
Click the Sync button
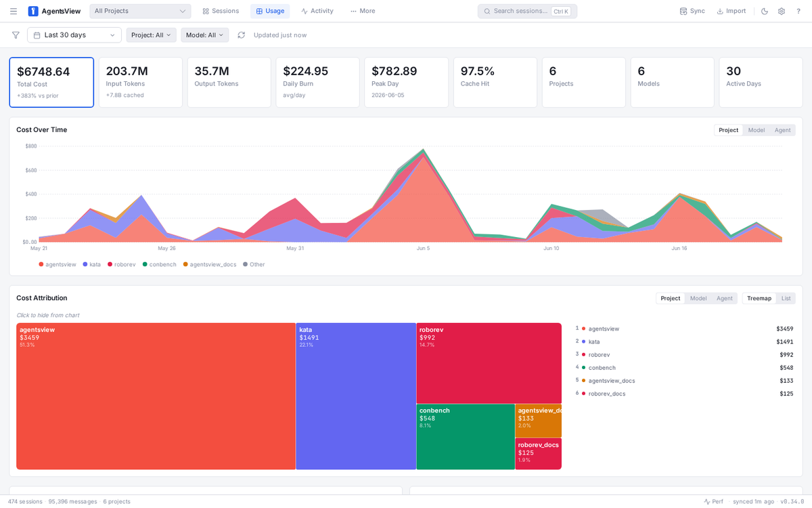pyautogui.click(x=692, y=11)
